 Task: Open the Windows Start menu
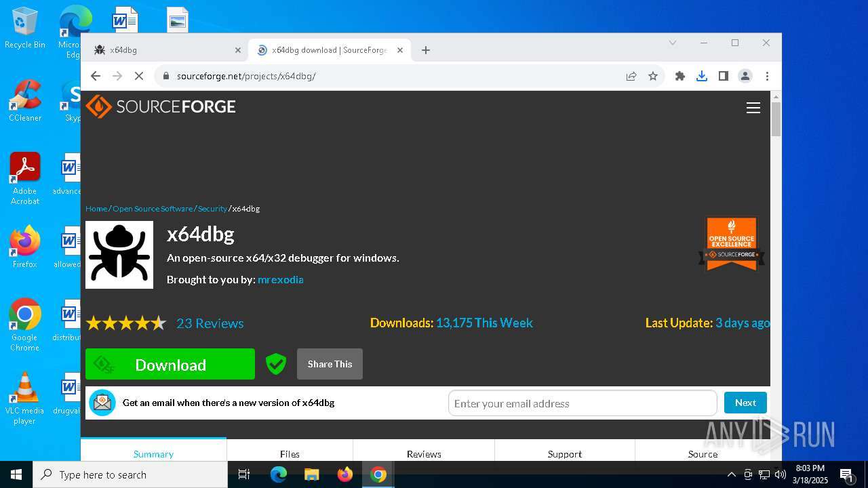coord(16,474)
